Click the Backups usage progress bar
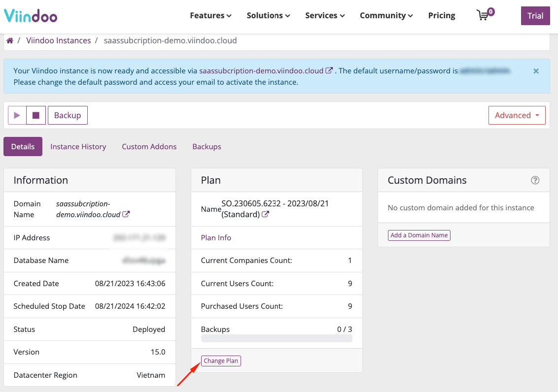The width and height of the screenshot is (558, 392). (277, 338)
